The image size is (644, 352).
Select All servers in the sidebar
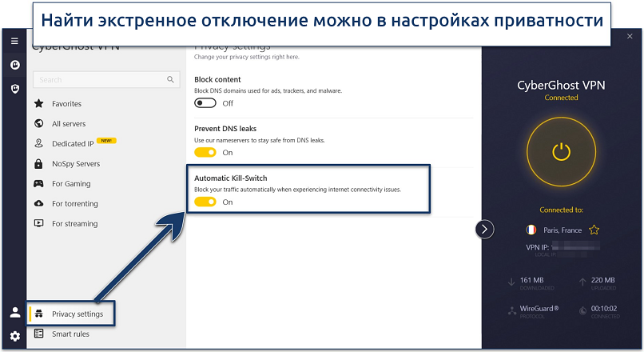click(68, 124)
